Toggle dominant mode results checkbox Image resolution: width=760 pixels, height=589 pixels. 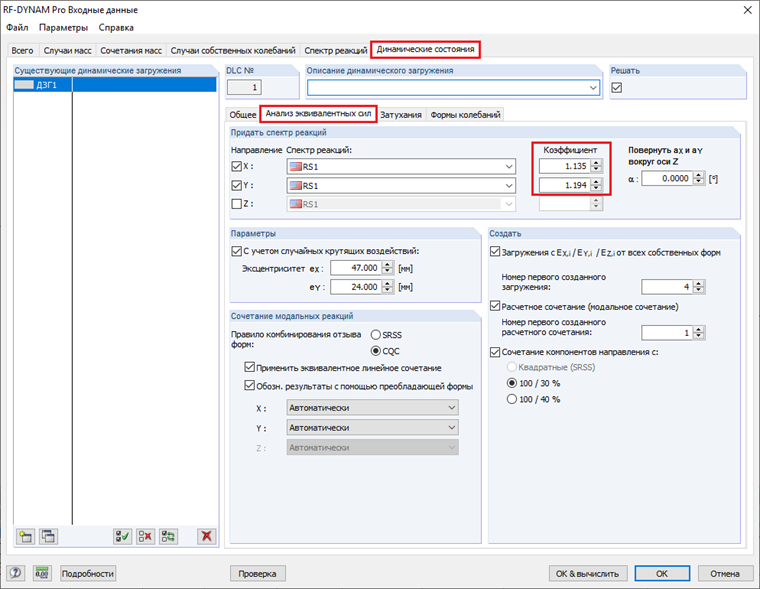tap(249, 386)
